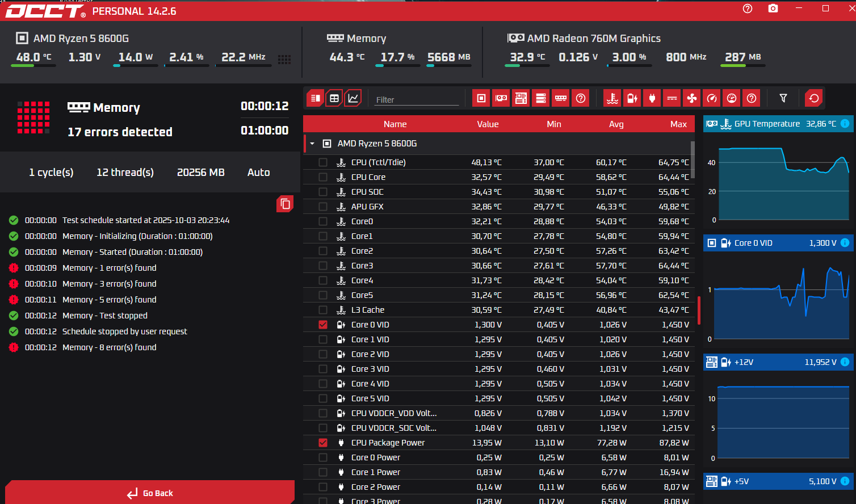Click the sensor Filter text field
Viewport: 856px width, 504px height.
pyautogui.click(x=417, y=99)
